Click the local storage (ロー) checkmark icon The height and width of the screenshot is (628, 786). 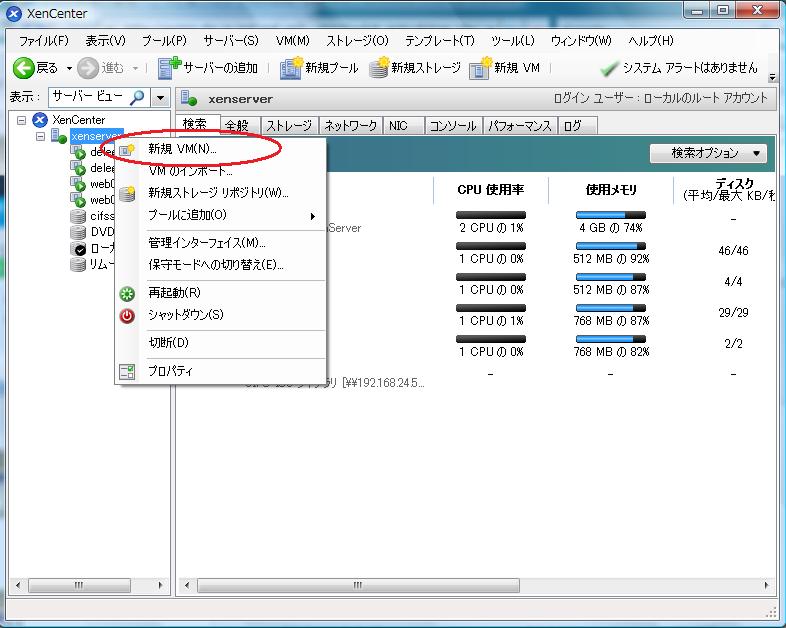point(78,248)
